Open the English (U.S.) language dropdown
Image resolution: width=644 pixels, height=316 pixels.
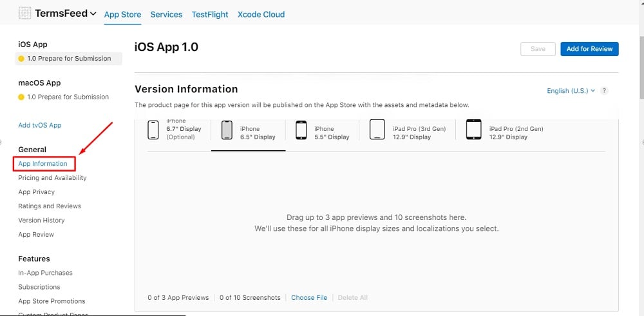571,91
